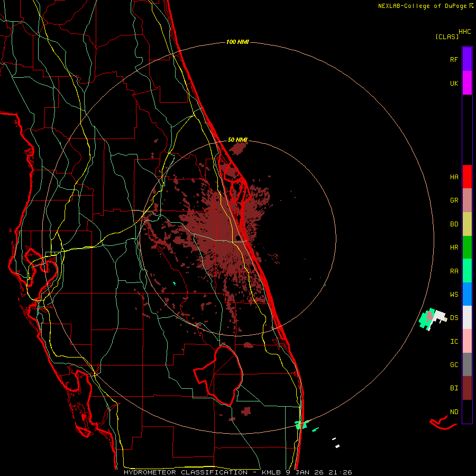Click the Lake Okeechobee red outline
This screenshot has height=476, width=476.
pyautogui.click(x=218, y=376)
